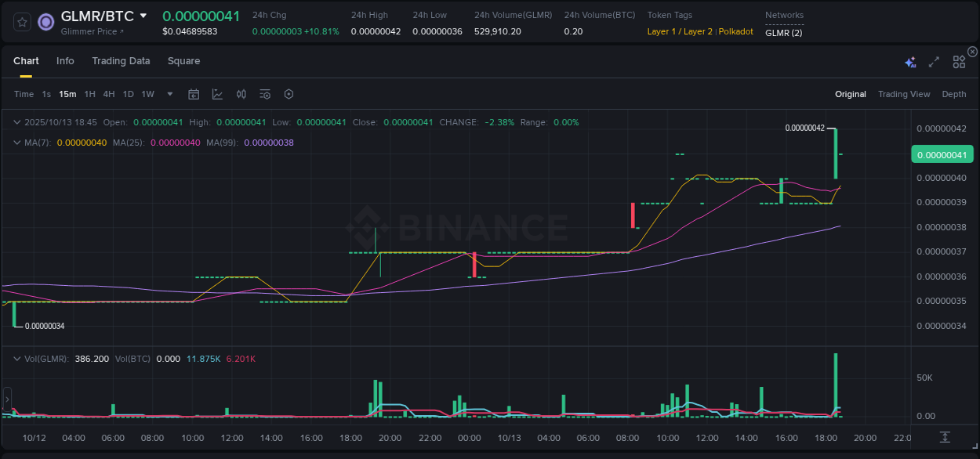The height and width of the screenshot is (459, 980).
Task: Switch to the Info tab
Action: pos(65,61)
